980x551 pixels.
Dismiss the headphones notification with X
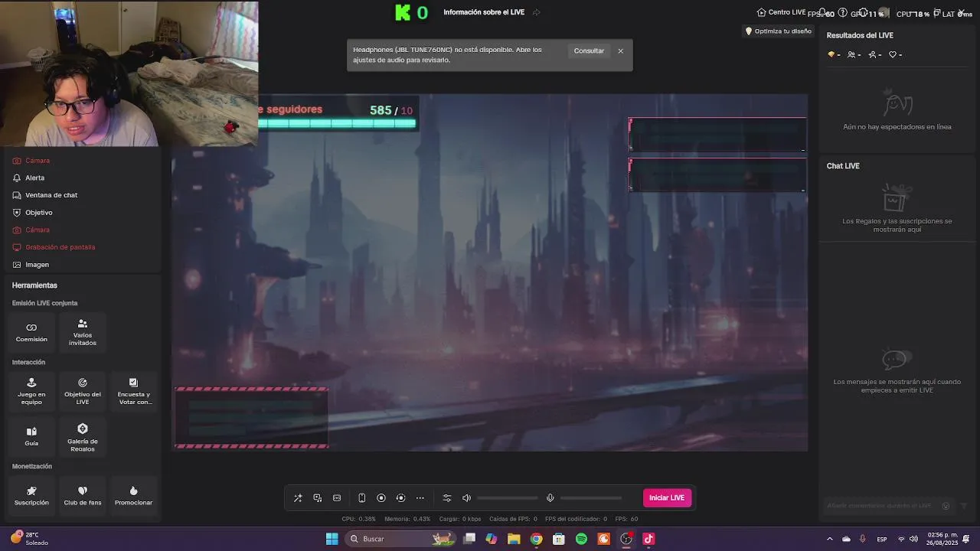click(x=620, y=51)
